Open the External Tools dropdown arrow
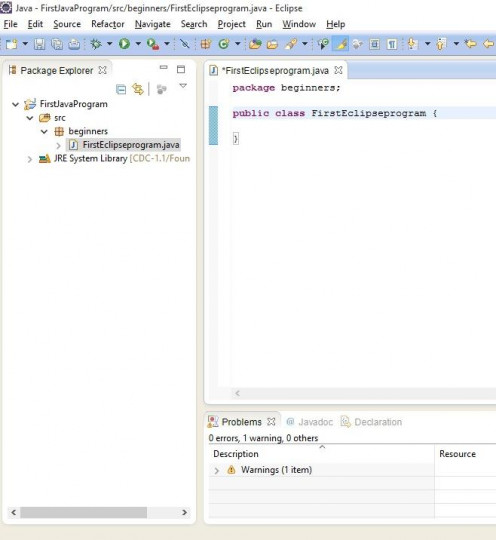Screen dimensions: 496x540 (x=167, y=44)
